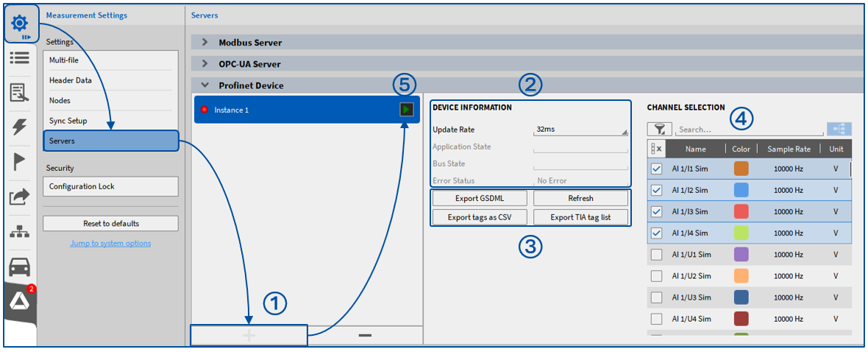Image resolution: width=868 pixels, height=352 pixels.
Task: Open the car automotive sidebar icon
Action: 20,268
